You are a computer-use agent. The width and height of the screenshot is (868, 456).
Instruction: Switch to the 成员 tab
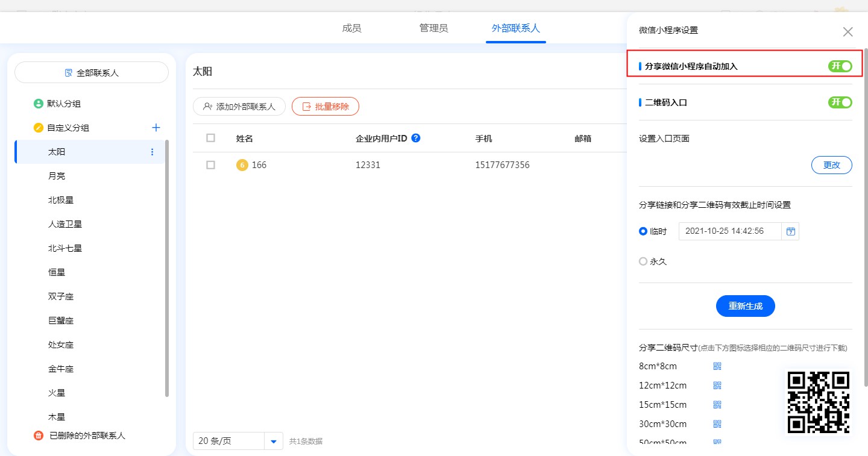[351, 28]
